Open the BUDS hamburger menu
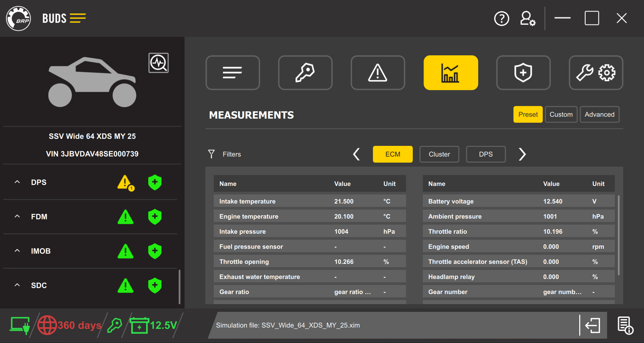The width and height of the screenshot is (644, 343). pyautogui.click(x=78, y=18)
